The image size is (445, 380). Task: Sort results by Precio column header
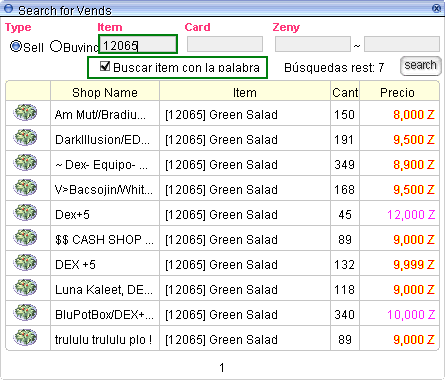(x=397, y=92)
